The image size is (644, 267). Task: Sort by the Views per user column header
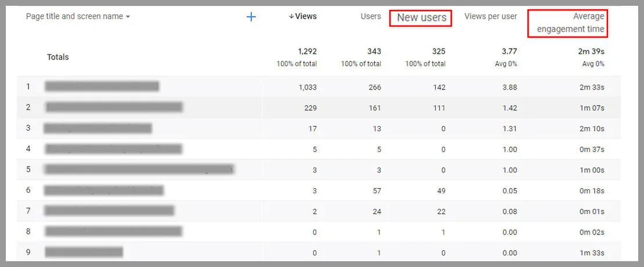coord(490,16)
